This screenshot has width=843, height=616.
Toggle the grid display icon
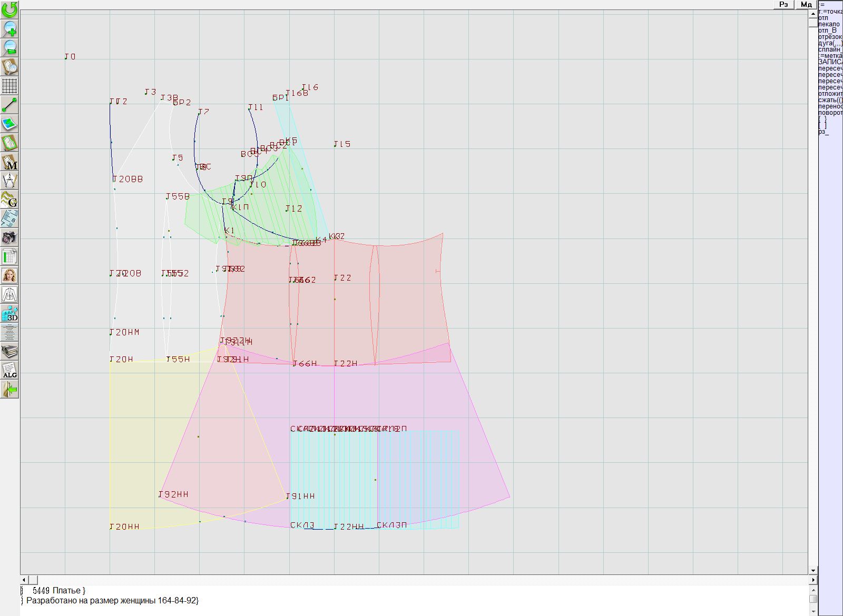[x=9, y=85]
